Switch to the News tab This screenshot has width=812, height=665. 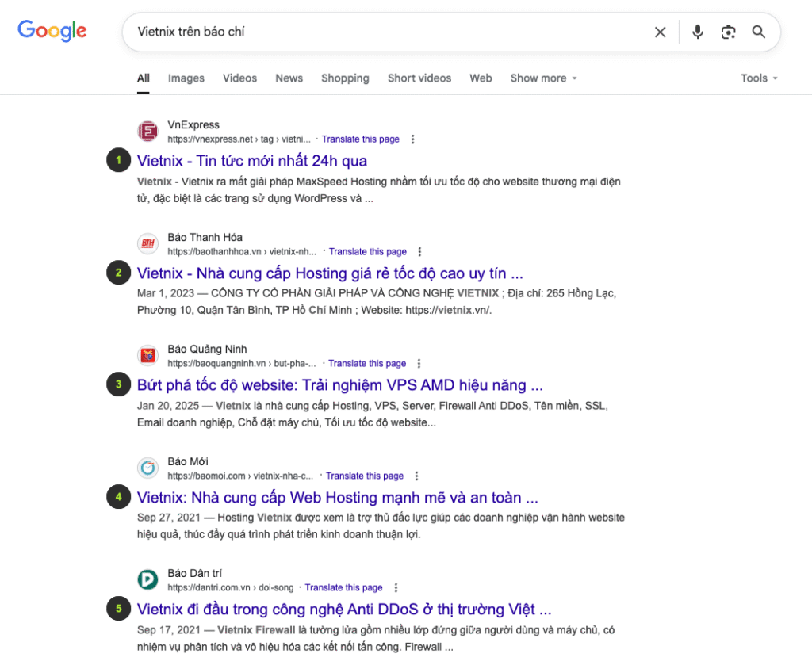(289, 78)
